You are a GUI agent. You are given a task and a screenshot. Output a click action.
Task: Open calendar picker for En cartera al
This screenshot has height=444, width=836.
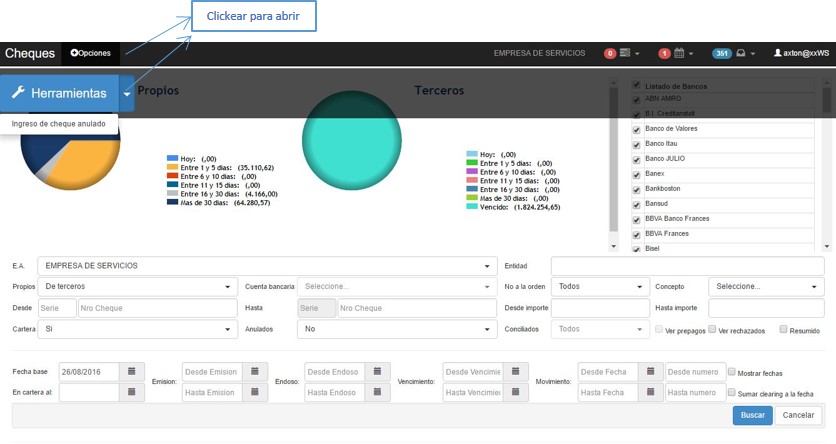coord(132,392)
